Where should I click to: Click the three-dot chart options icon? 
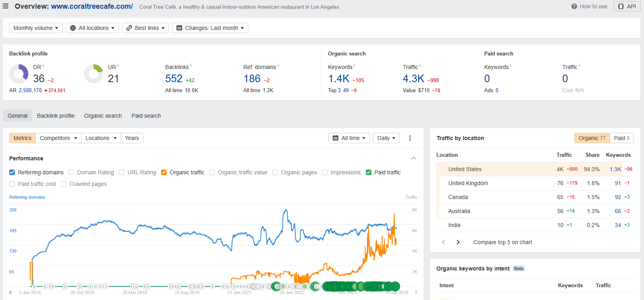pyautogui.click(x=410, y=138)
